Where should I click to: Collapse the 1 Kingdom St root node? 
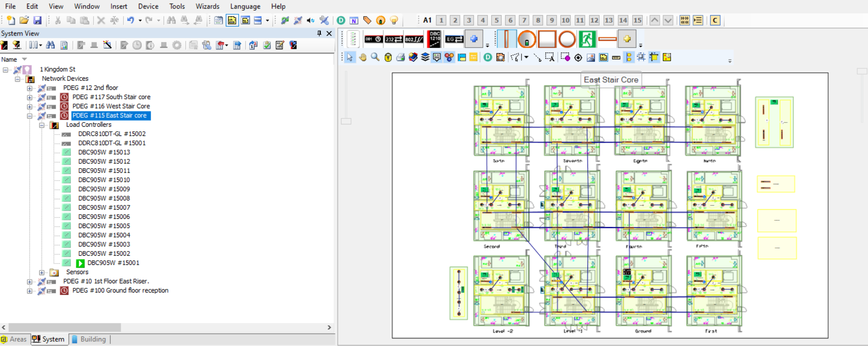point(6,70)
